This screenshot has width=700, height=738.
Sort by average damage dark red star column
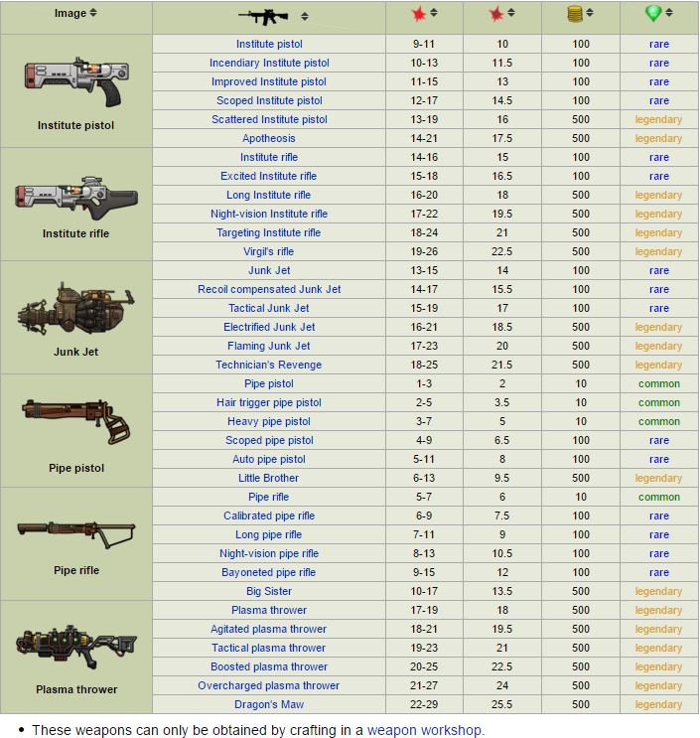point(511,13)
